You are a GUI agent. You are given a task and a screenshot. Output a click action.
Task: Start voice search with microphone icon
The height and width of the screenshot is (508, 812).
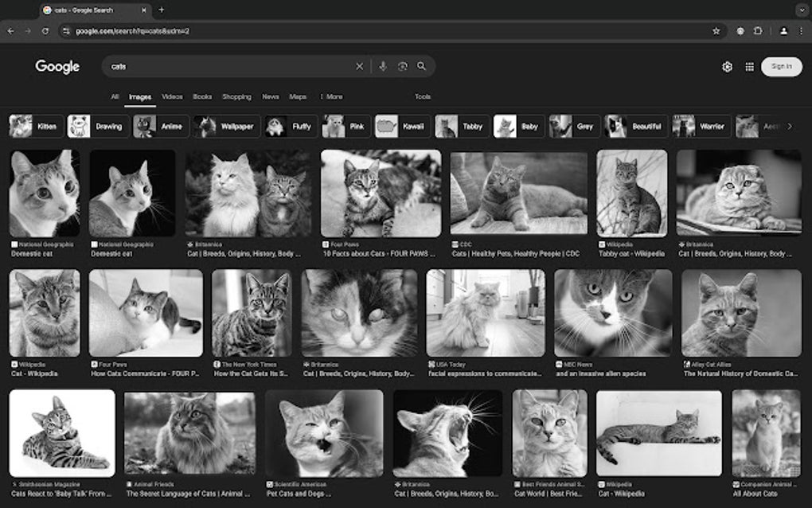[383, 66]
